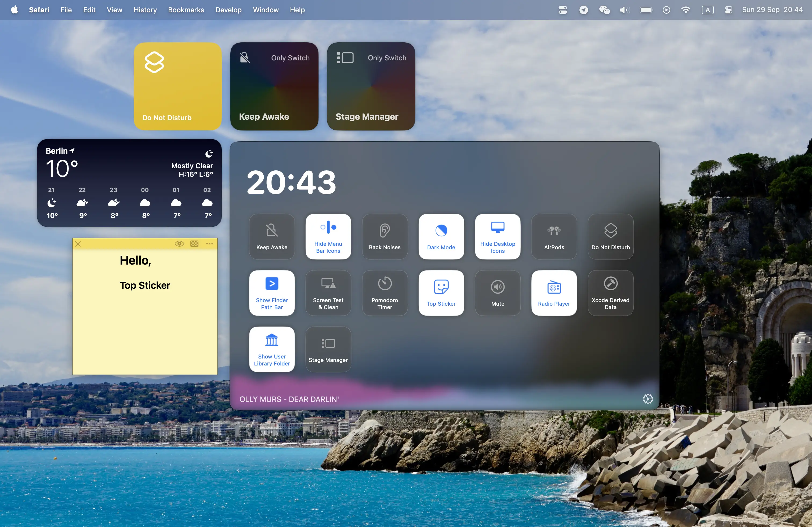The height and width of the screenshot is (527, 812).
Task: Mute system audio with the Mute switch
Action: pyautogui.click(x=497, y=292)
